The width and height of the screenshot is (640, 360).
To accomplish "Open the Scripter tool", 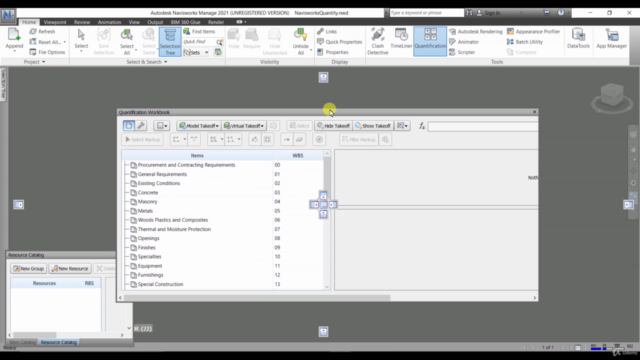I will tap(462, 52).
